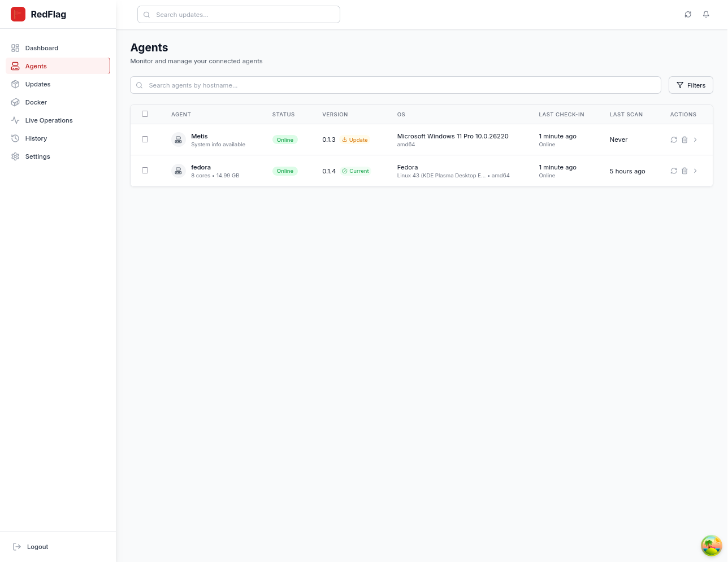
Task: Focus the Search agents by hostname field
Action: point(396,85)
